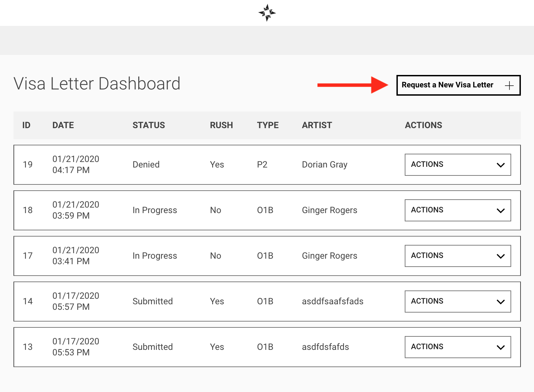Click date 01/17/2020 05:57 PM

76,301
